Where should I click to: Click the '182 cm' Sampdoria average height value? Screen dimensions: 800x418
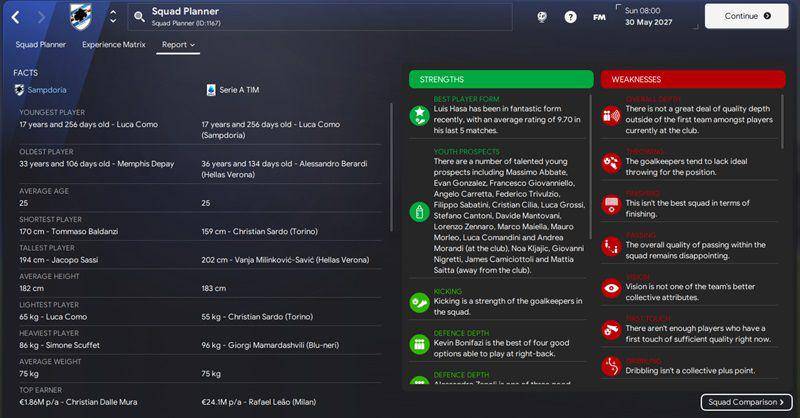31,288
